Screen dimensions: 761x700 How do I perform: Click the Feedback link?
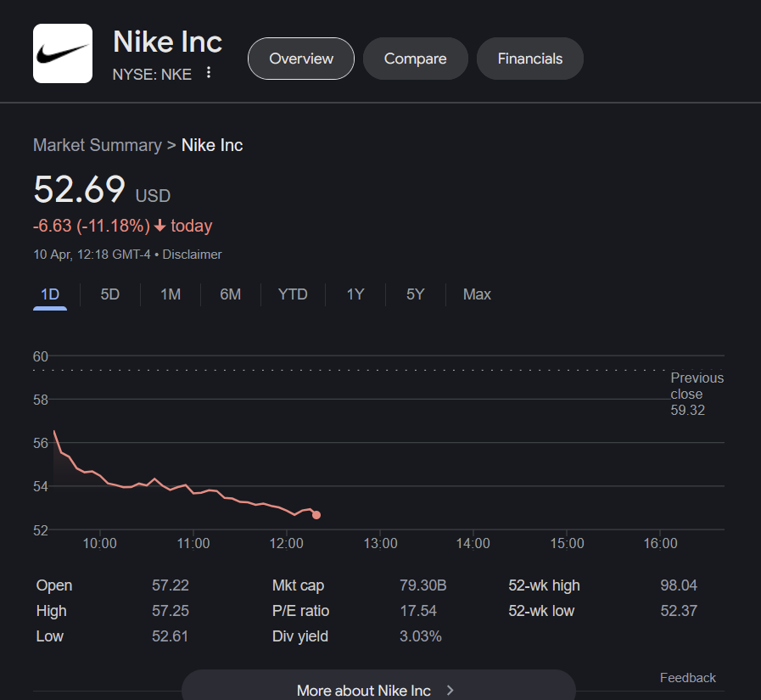click(688, 678)
